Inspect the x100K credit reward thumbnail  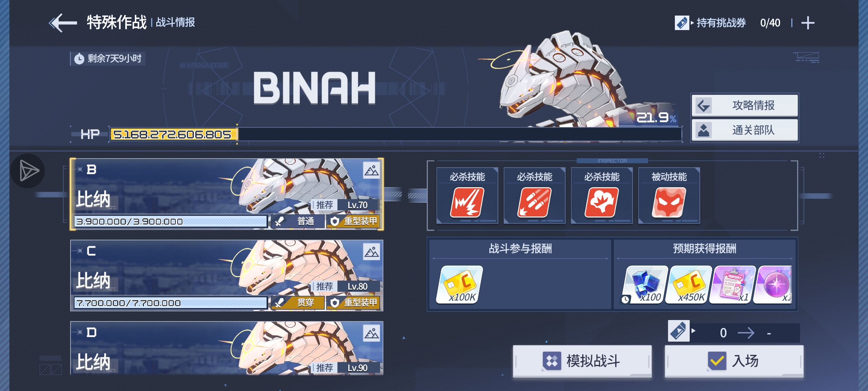pos(460,285)
